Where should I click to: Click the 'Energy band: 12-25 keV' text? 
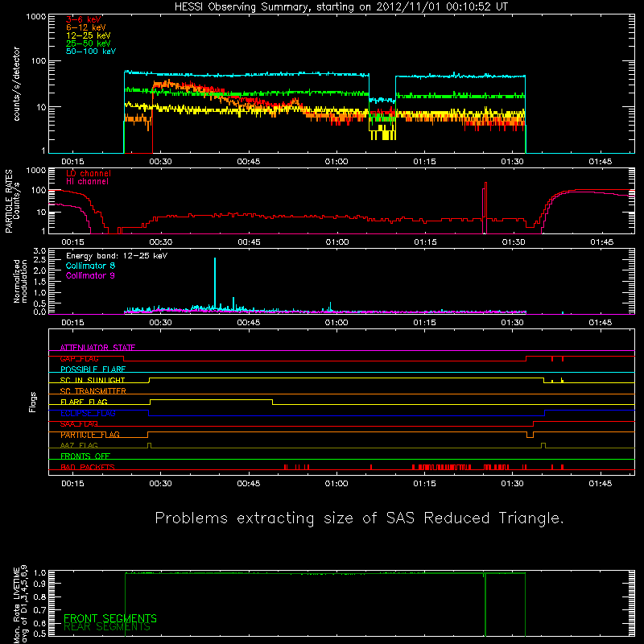[x=117, y=256]
